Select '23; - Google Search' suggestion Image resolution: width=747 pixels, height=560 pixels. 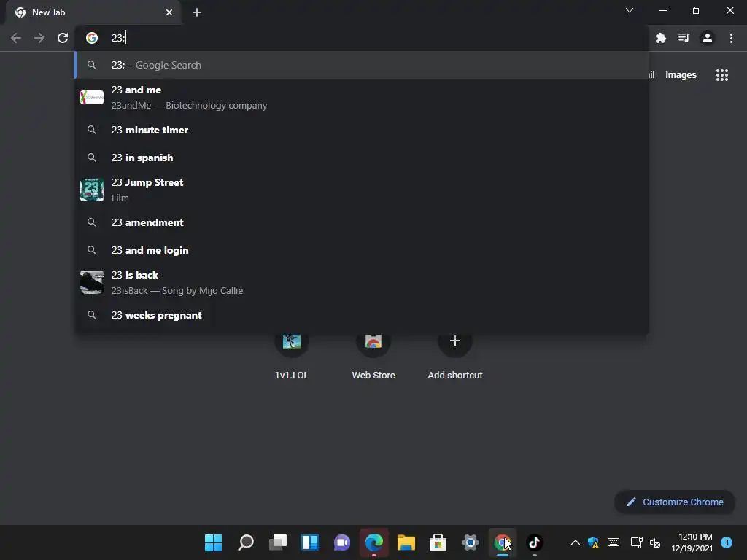pos(362,65)
